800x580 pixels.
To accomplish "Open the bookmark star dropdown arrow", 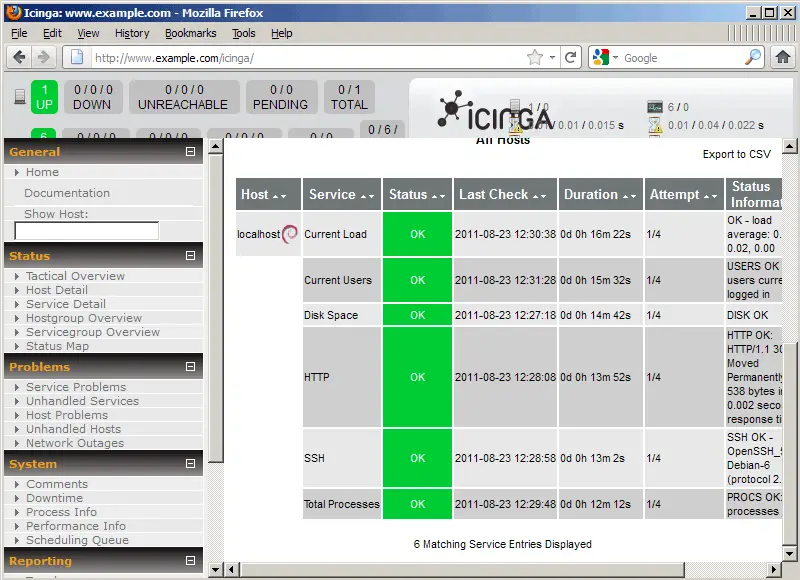I will point(552,58).
